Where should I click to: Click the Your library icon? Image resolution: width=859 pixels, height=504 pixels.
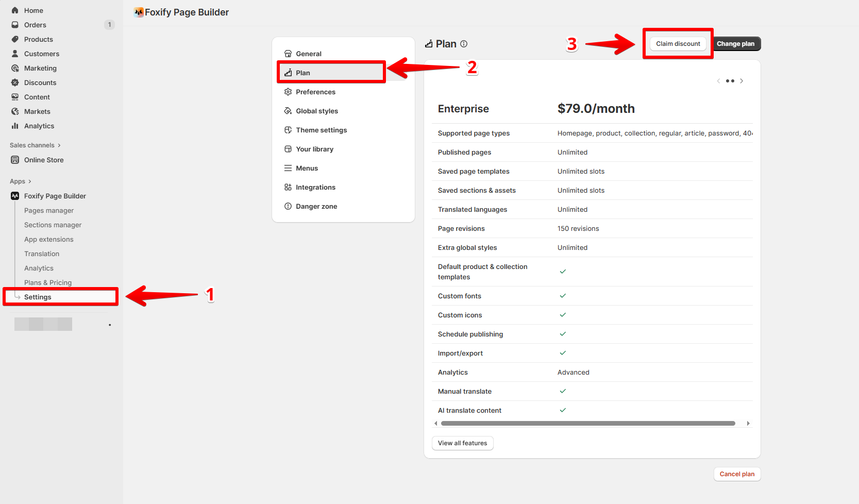pyautogui.click(x=288, y=149)
